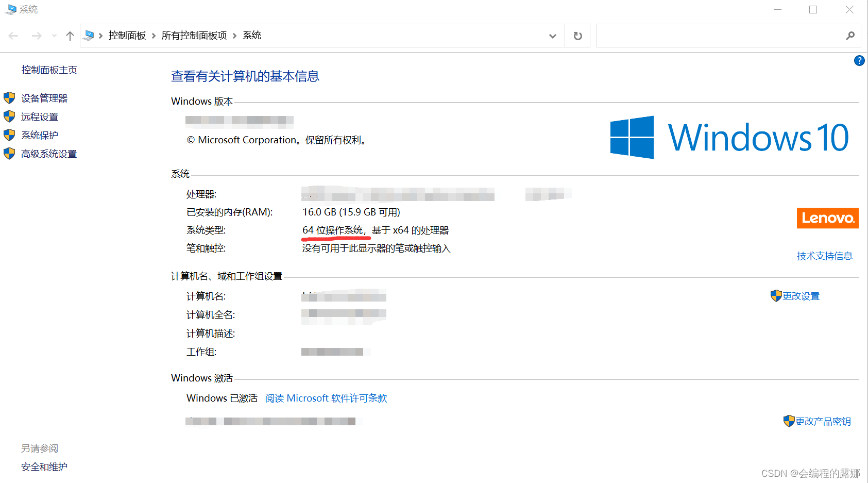Go forward using the forward arrow
The height and width of the screenshot is (483, 868).
click(x=37, y=36)
